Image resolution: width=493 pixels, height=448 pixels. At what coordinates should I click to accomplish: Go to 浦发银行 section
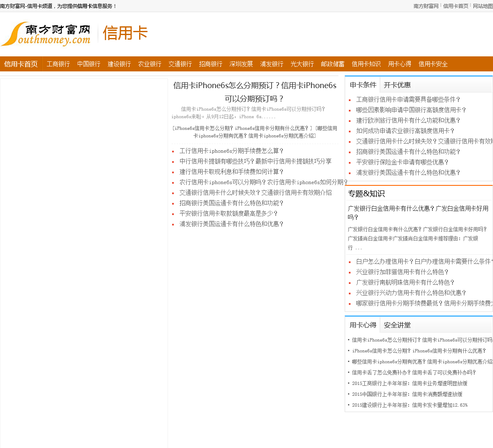point(272,64)
